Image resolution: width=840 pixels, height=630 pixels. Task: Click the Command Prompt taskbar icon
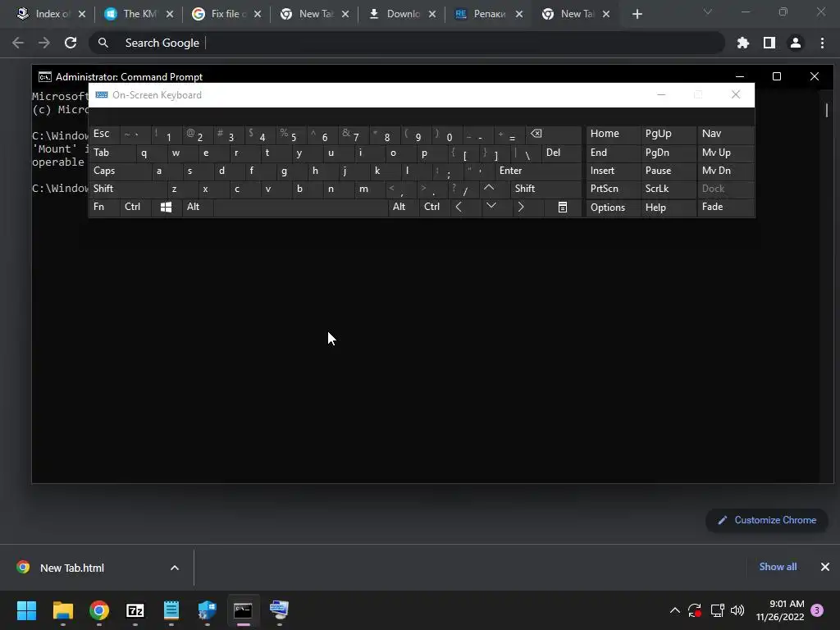coord(243,610)
